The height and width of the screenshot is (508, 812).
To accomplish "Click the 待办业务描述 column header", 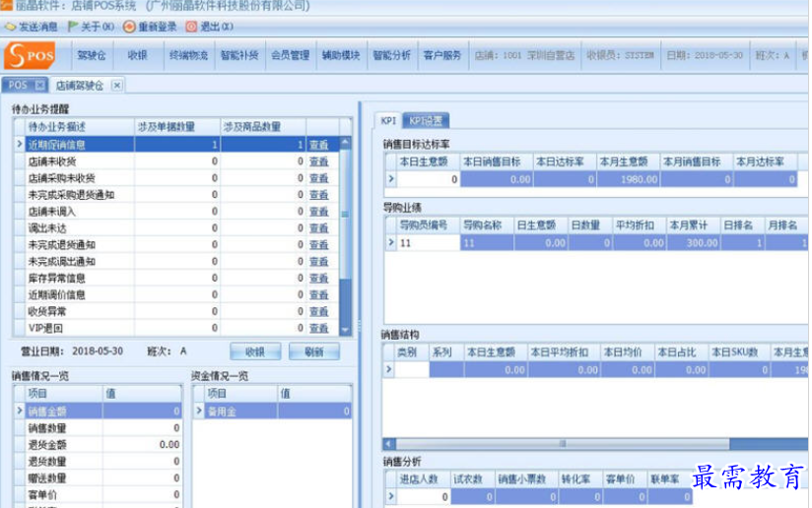I will 80,127.
